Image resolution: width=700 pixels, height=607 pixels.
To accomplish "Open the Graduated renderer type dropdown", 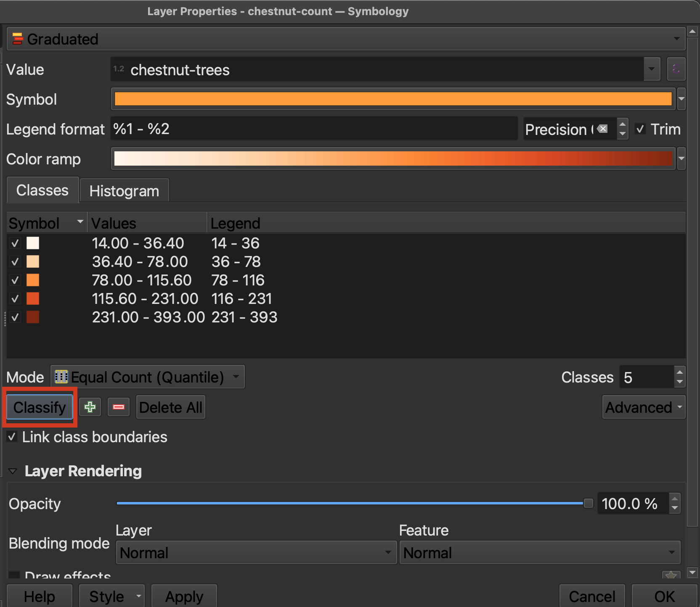I will coord(346,39).
